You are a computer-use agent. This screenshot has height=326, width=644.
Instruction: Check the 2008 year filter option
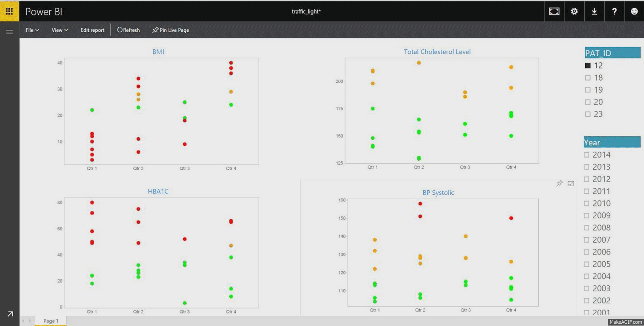click(587, 227)
